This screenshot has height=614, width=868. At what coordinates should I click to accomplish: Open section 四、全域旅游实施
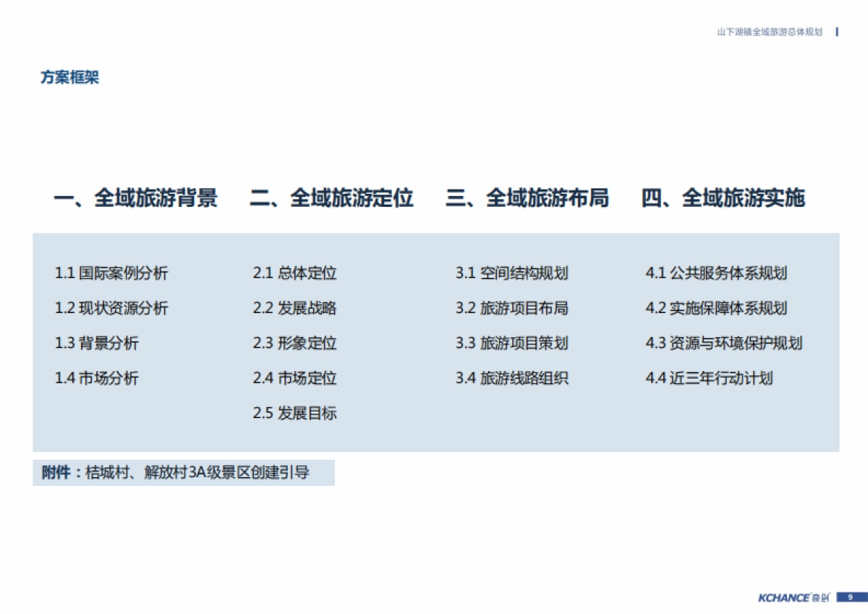(726, 197)
